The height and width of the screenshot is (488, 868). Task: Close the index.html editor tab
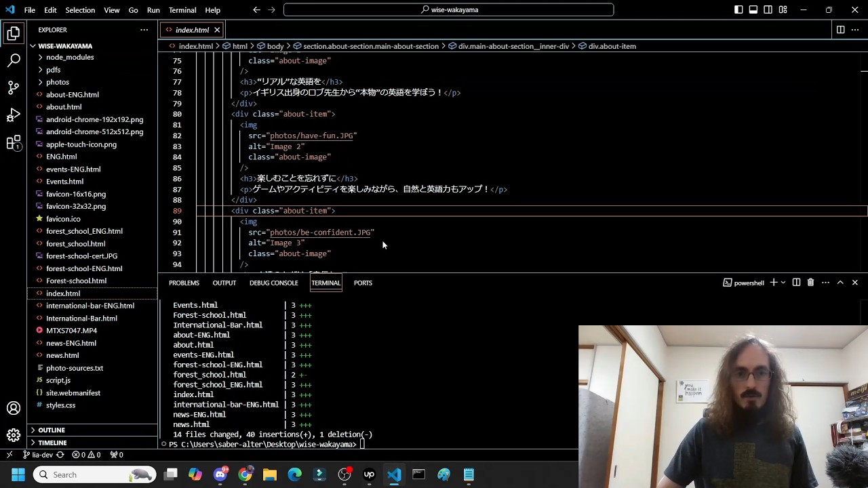[217, 30]
